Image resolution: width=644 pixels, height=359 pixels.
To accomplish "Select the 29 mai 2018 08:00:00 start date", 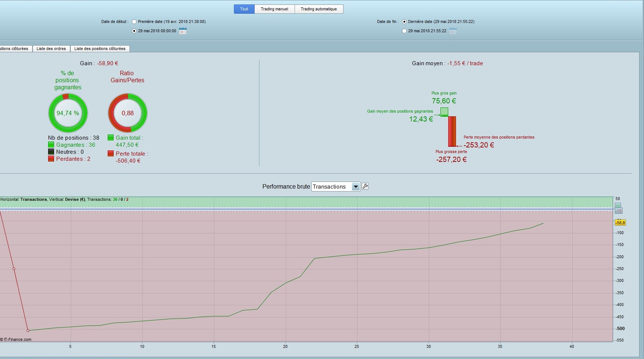I will point(134,31).
